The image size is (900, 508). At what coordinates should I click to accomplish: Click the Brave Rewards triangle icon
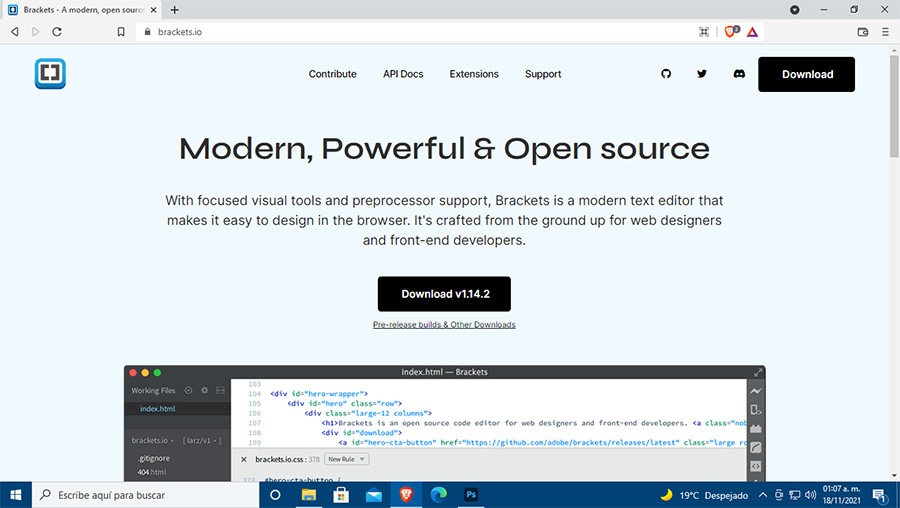point(752,32)
